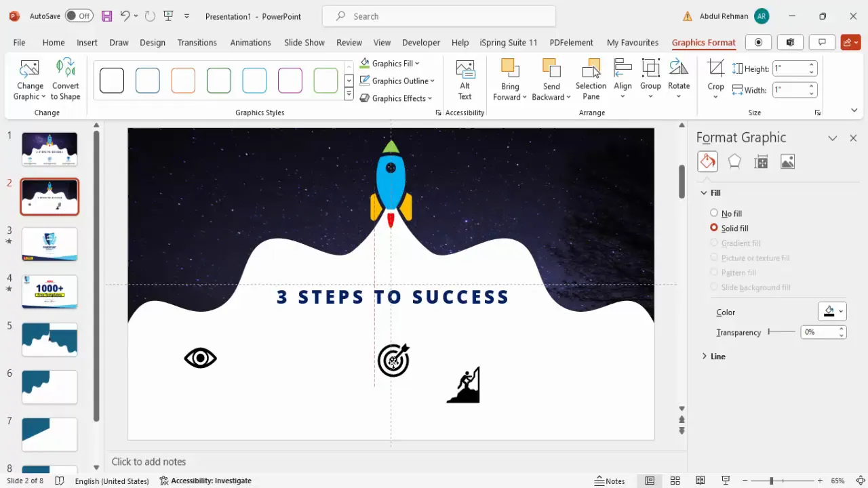
Task: Close the Format Graphic pane
Action: coord(853,138)
